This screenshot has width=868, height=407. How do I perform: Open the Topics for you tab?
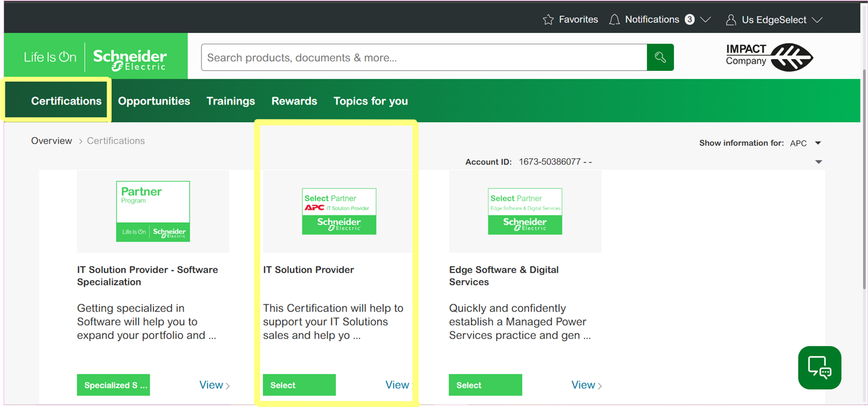pos(371,101)
